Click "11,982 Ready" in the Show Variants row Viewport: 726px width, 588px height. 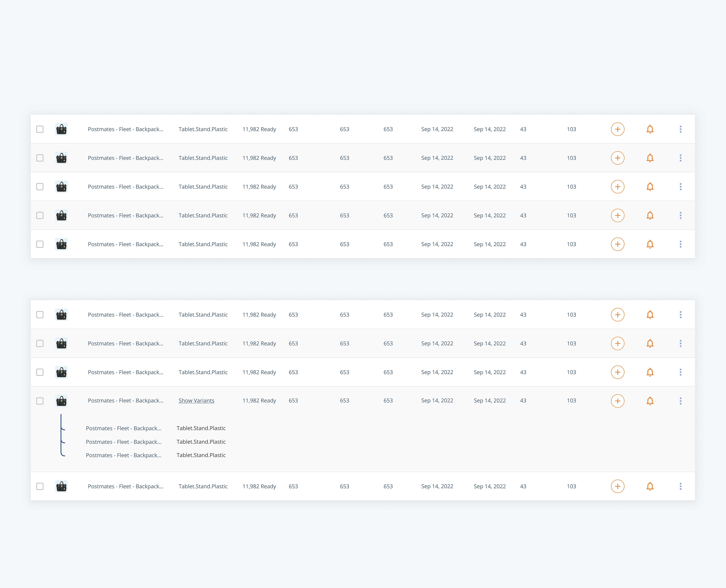(x=259, y=401)
